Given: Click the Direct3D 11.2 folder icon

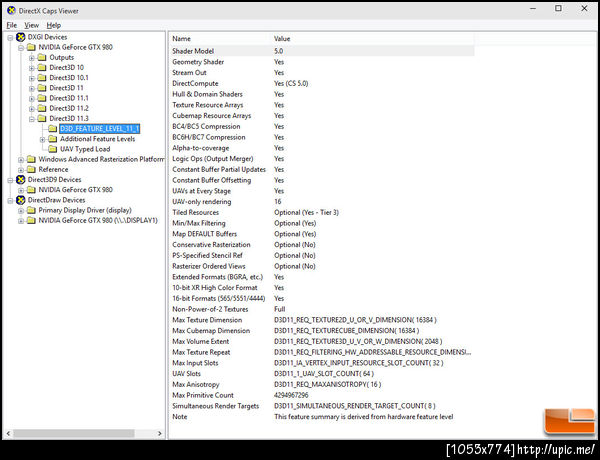Looking at the screenshot, I should [x=42, y=108].
